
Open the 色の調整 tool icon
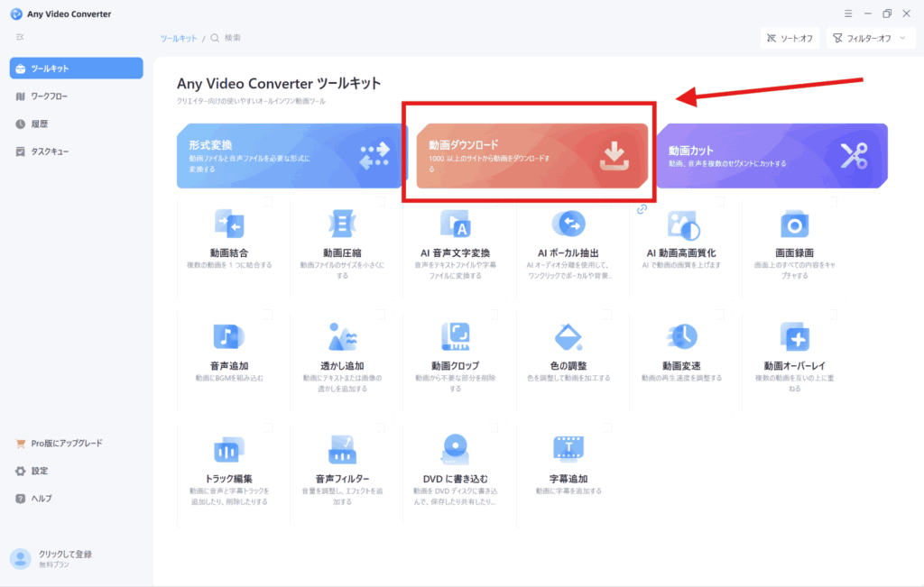coord(568,336)
